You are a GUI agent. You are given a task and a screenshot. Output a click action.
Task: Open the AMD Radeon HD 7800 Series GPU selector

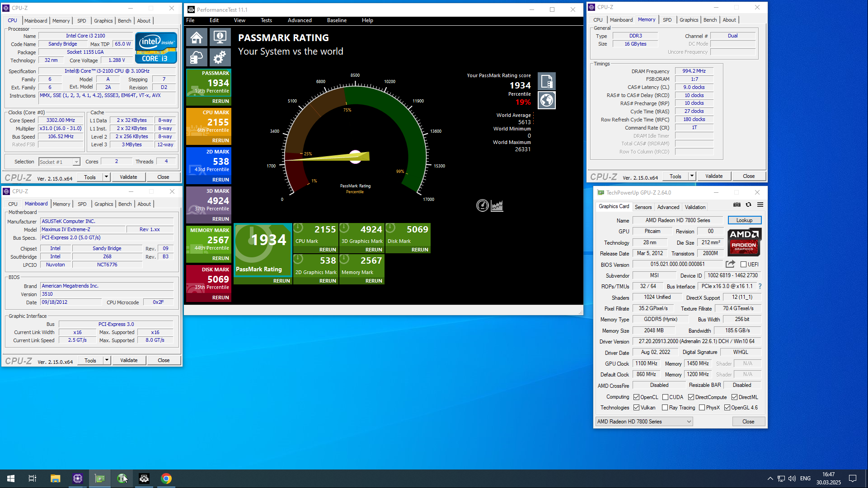[644, 422]
